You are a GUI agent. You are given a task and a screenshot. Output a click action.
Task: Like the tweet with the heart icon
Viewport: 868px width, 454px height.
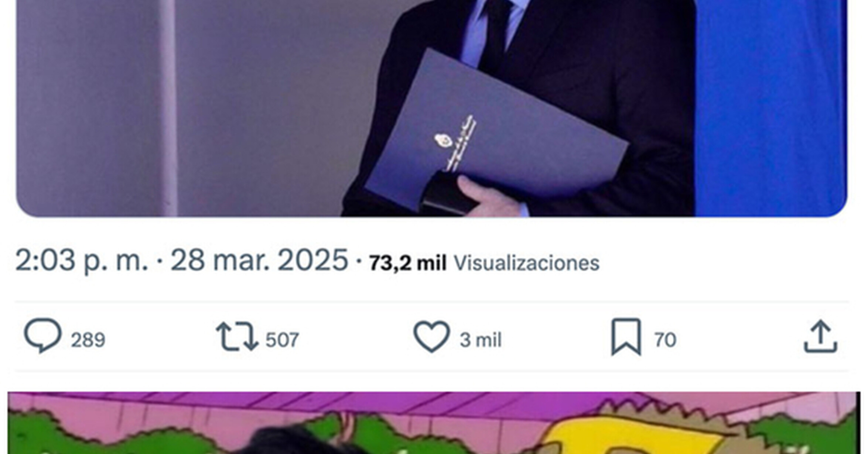tap(431, 336)
